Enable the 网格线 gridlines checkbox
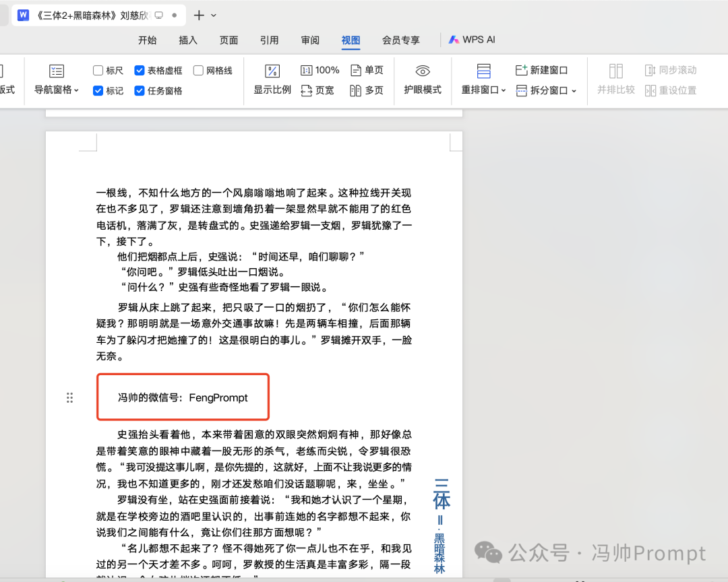 200,70
